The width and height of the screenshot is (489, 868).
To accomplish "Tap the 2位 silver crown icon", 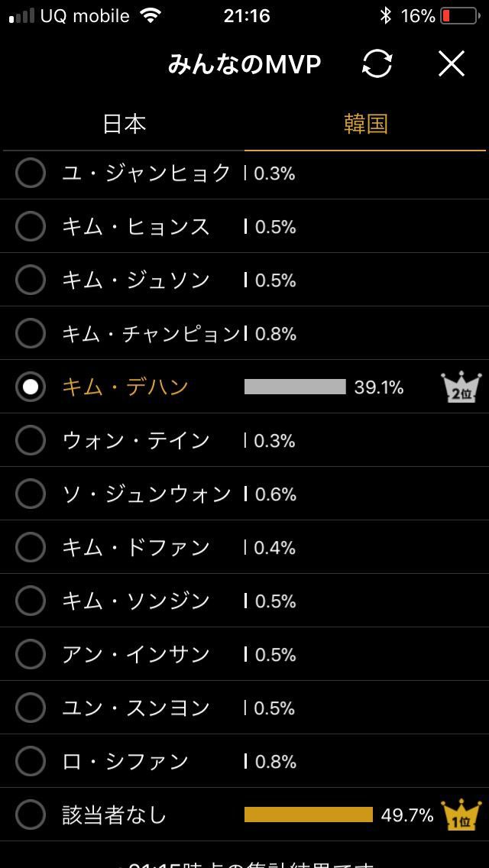I will [461, 387].
